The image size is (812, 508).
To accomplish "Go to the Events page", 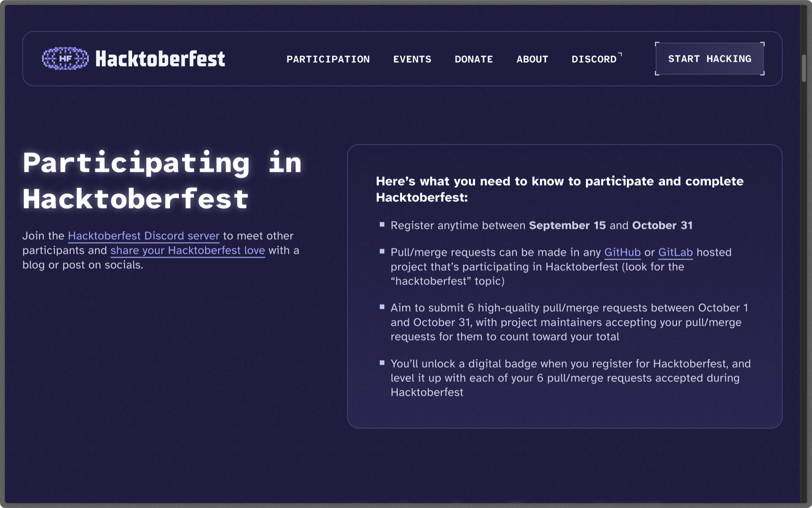I will 412,59.
